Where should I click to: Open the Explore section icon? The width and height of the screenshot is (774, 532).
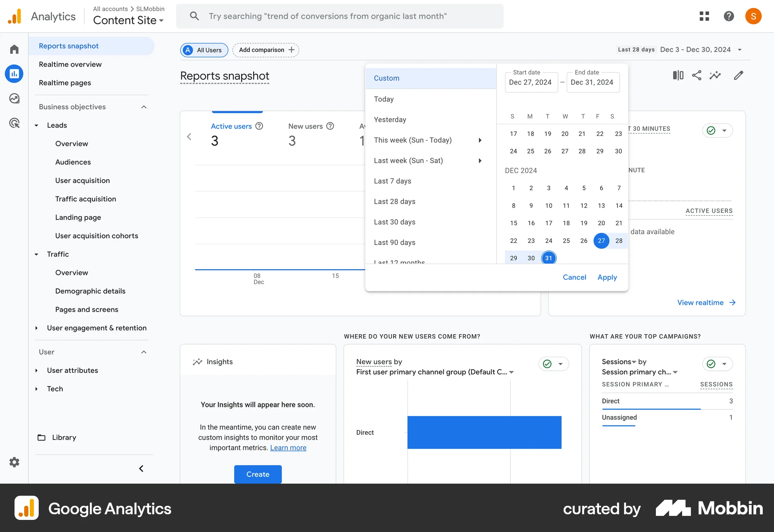(x=14, y=98)
